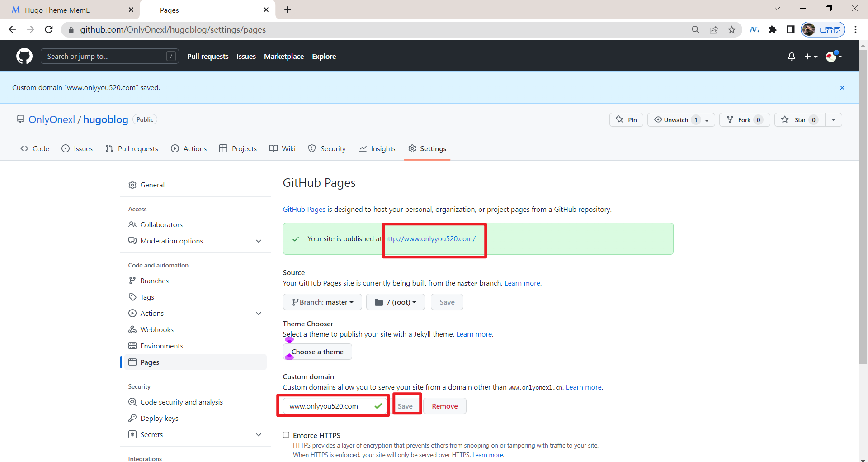The height and width of the screenshot is (462, 868).
Task: Expand the Secrets section
Action: (195, 434)
